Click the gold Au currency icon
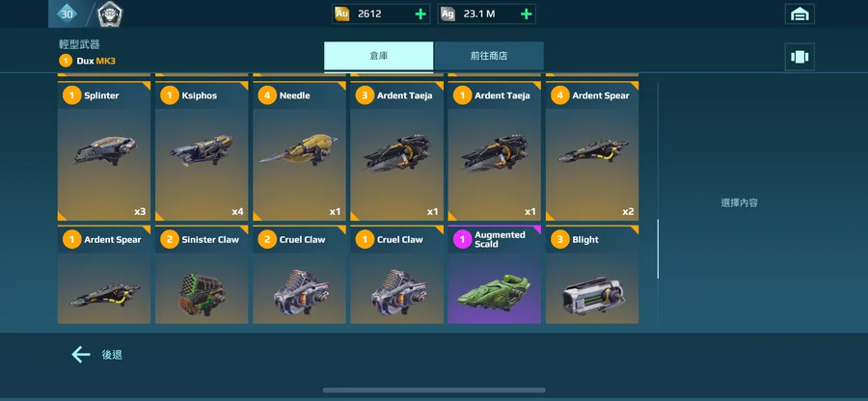The height and width of the screenshot is (401, 868). 342,13
